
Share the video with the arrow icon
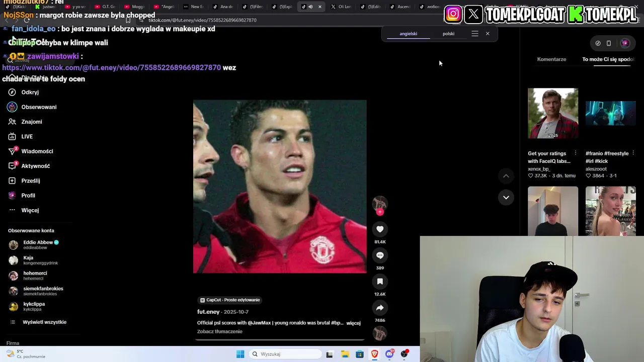[x=380, y=308]
